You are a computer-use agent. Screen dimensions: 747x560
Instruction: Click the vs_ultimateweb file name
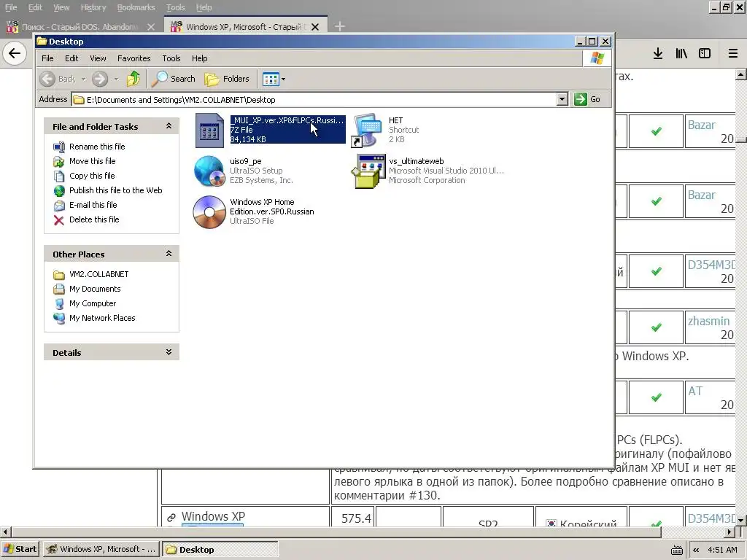click(417, 161)
